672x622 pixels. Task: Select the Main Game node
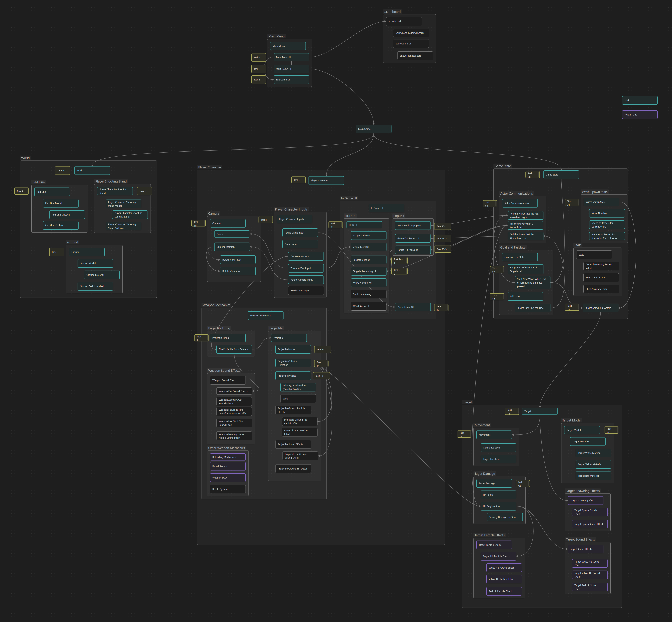[x=373, y=129]
